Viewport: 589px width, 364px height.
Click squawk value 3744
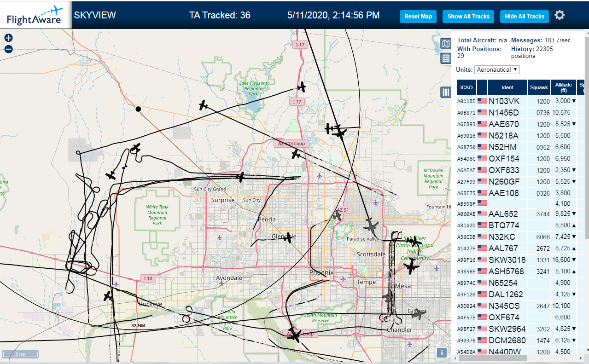click(543, 214)
